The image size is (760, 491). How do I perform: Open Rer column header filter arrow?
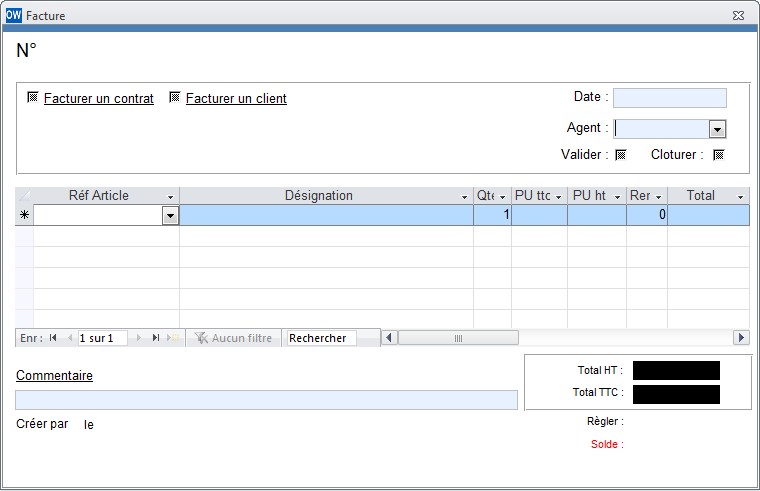(658, 197)
